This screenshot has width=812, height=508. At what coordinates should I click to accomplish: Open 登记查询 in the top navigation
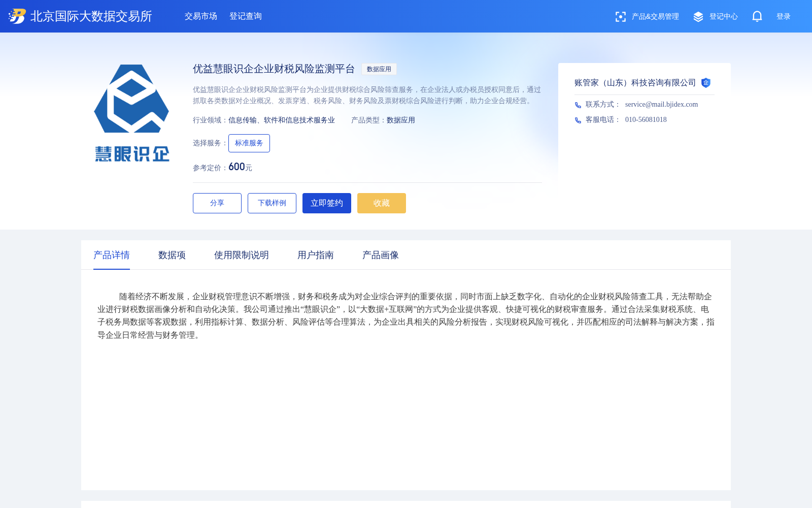click(246, 16)
